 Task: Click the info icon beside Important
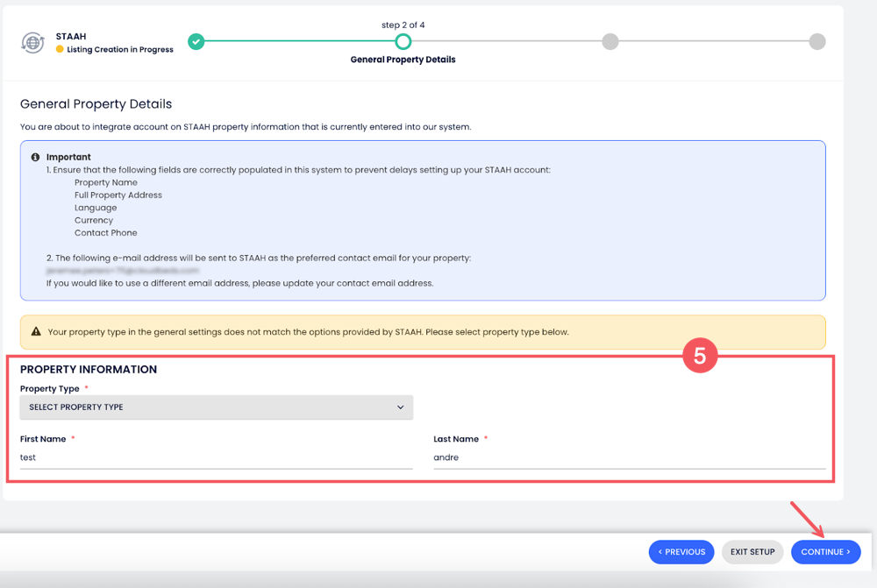click(36, 158)
